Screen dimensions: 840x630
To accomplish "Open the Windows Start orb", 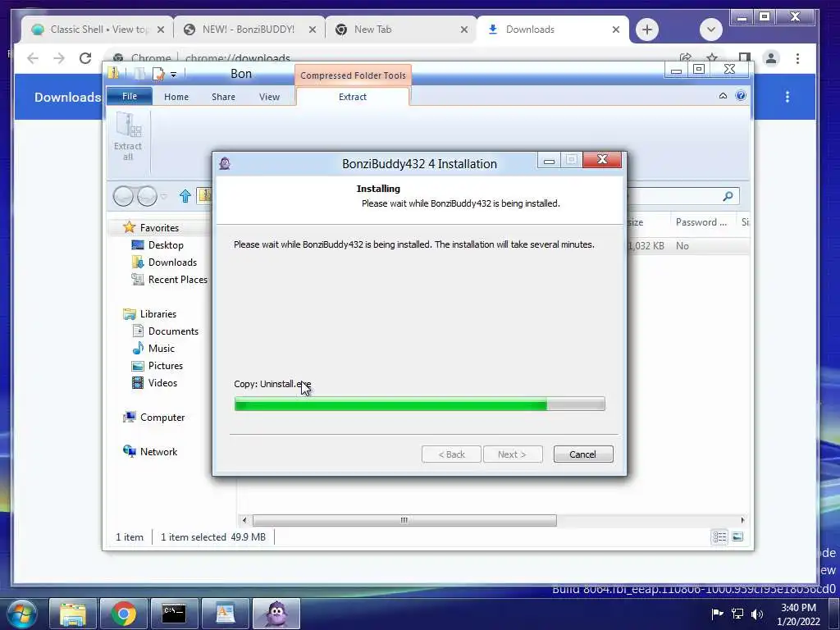I will [21, 614].
